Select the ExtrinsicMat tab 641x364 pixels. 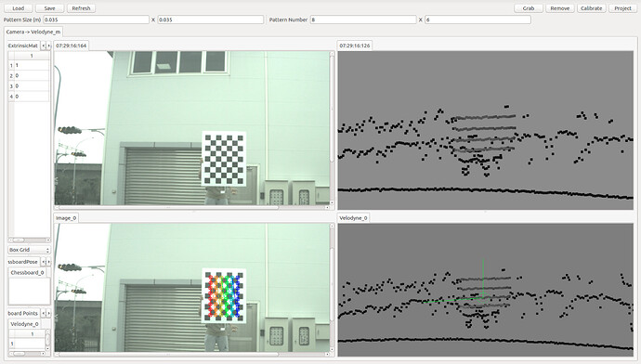click(23, 45)
